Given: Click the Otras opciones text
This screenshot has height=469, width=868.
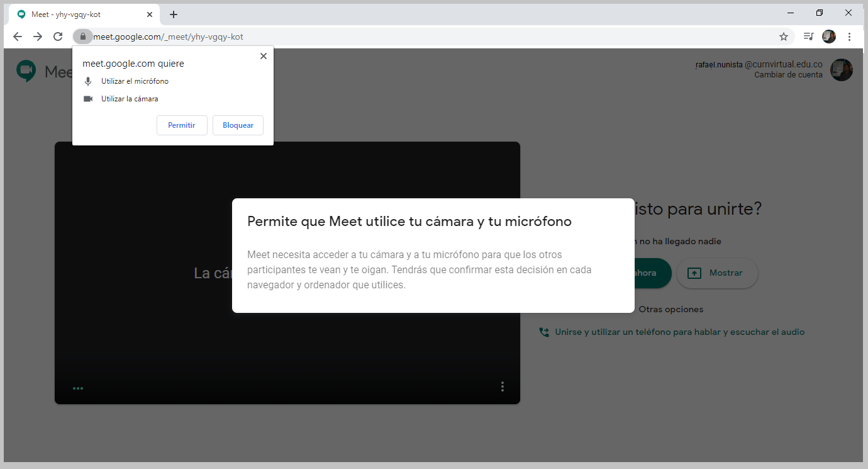Looking at the screenshot, I should click(x=670, y=309).
